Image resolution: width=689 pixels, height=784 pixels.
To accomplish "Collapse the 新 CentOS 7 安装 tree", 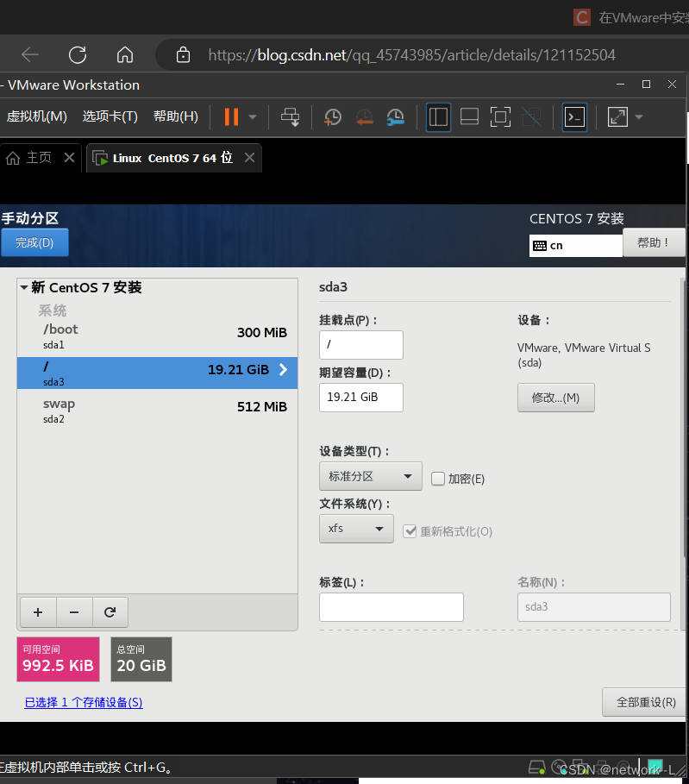I will pos(23,287).
